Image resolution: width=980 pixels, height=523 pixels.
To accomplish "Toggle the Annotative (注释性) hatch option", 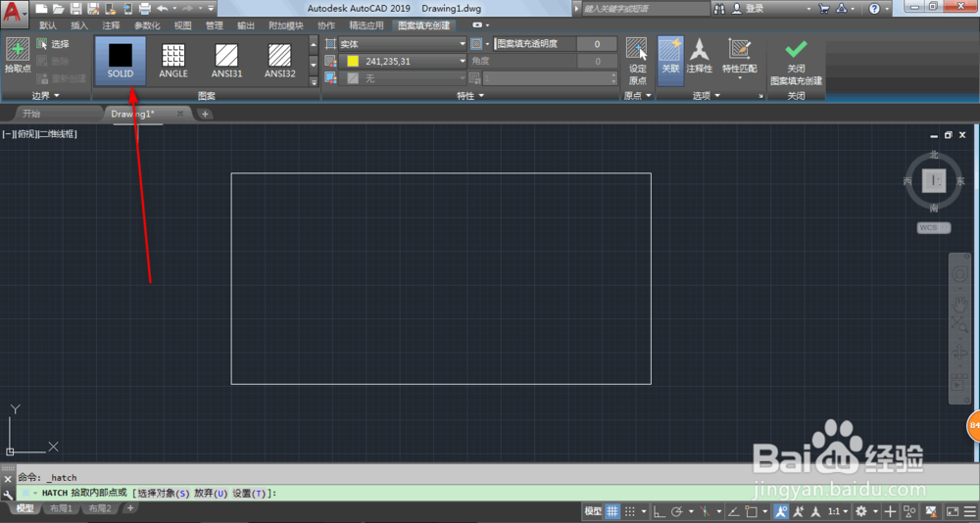I will 699,56.
